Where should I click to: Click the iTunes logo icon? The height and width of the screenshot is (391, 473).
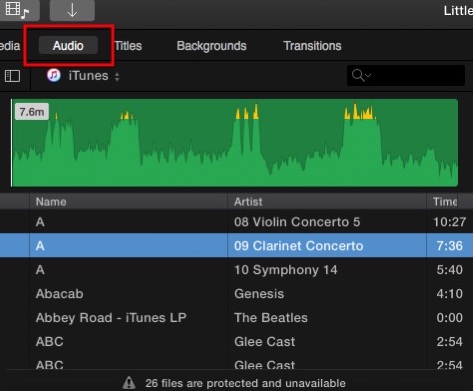click(x=54, y=75)
